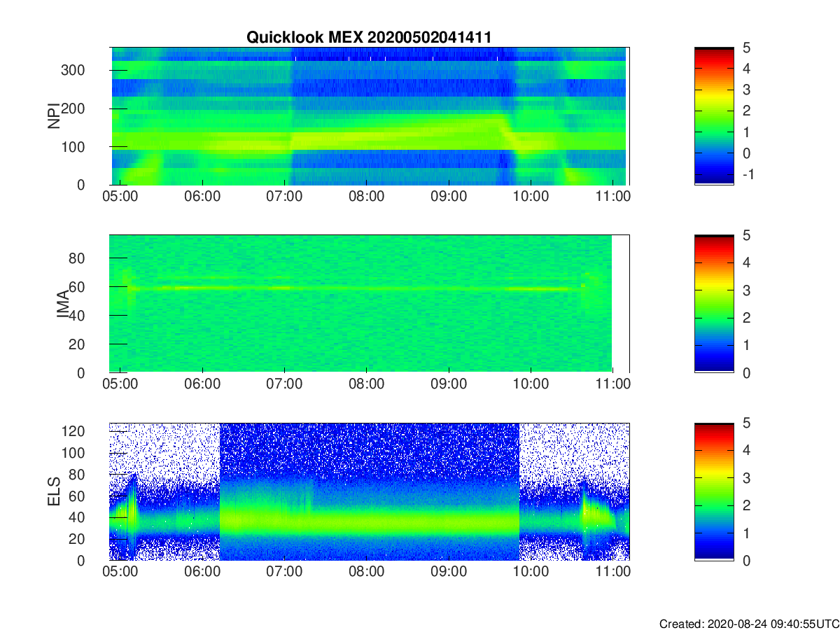Pick the 11:00 tick under ELS panel
The image size is (840, 630).
tap(613, 572)
